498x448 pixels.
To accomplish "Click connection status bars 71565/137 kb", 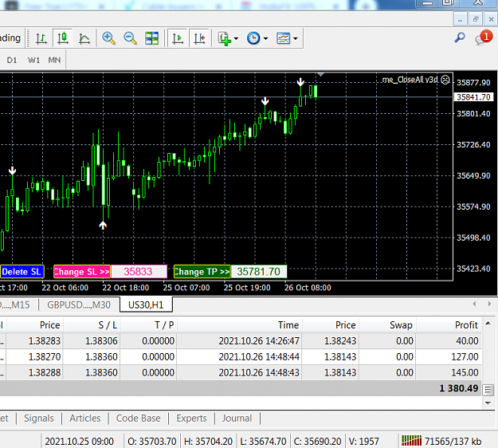I will point(441,441).
